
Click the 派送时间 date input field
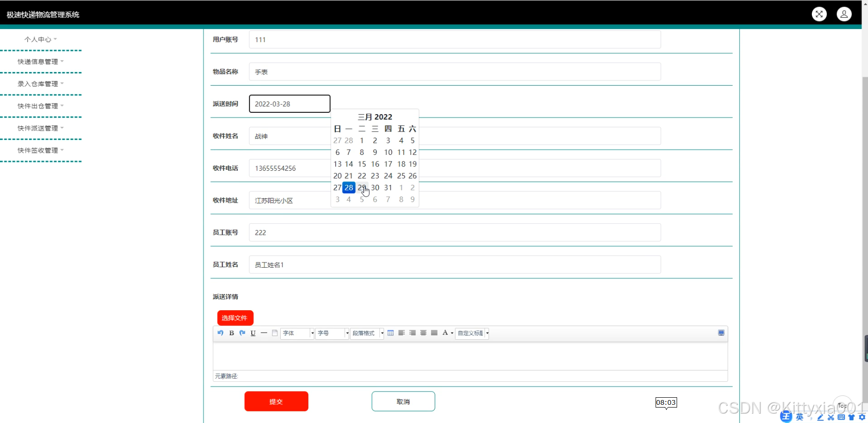click(x=289, y=104)
